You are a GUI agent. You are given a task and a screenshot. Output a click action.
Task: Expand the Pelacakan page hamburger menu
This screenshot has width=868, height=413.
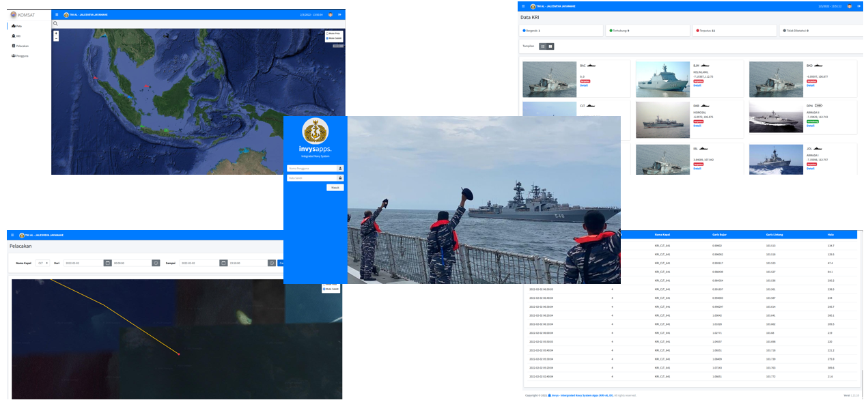tap(12, 235)
